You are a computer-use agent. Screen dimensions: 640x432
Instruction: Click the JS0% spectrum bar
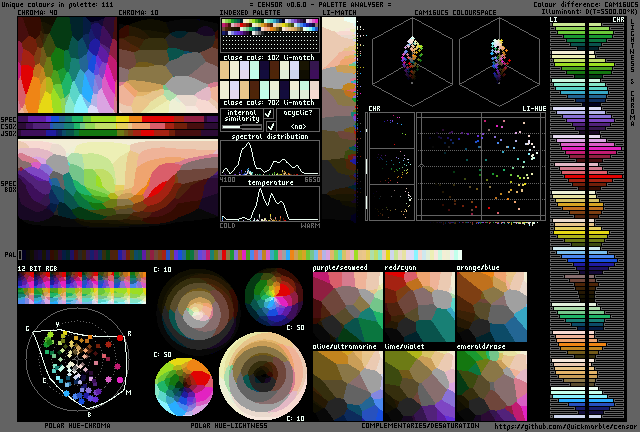pos(118,133)
